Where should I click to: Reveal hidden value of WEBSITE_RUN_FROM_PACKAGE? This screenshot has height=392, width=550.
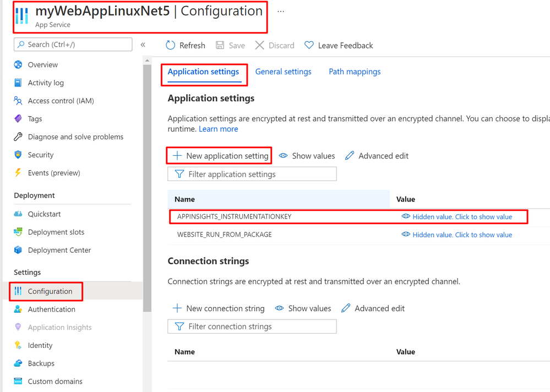[x=457, y=235]
